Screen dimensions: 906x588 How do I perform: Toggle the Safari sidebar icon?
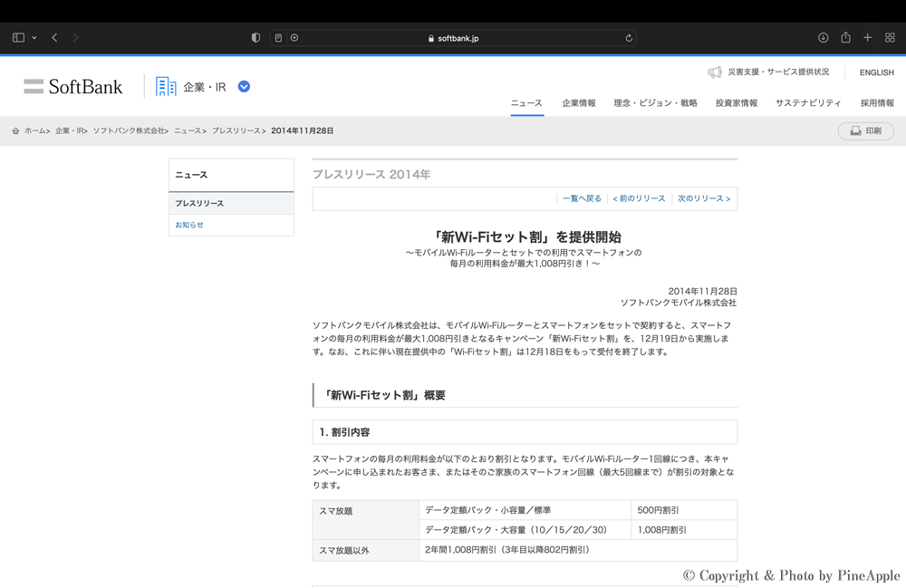(x=18, y=38)
